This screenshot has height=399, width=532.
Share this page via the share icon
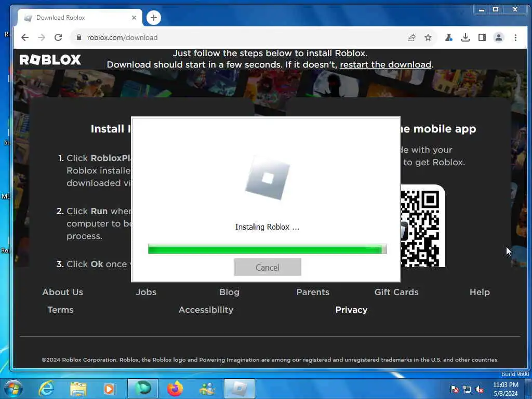[x=411, y=37]
